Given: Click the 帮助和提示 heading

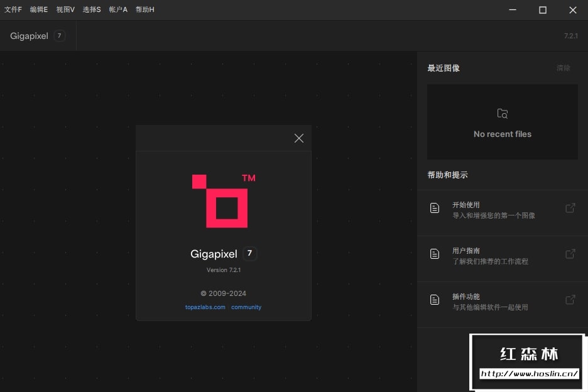Looking at the screenshot, I should [448, 175].
